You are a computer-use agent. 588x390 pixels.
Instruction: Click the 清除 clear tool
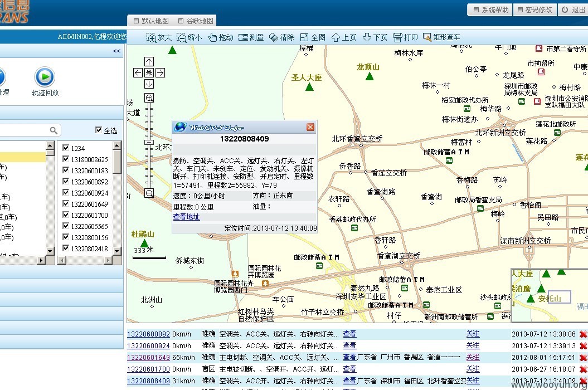coord(282,37)
